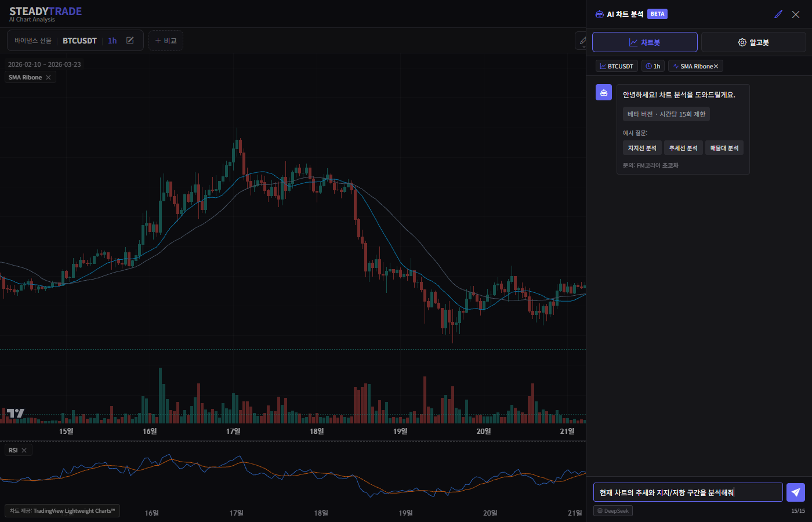Switch to the 알고봇 tab

click(x=753, y=42)
